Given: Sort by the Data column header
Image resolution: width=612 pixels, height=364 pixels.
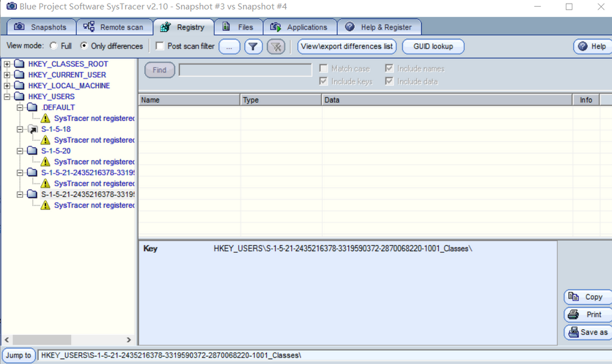Looking at the screenshot, I should click(447, 100).
